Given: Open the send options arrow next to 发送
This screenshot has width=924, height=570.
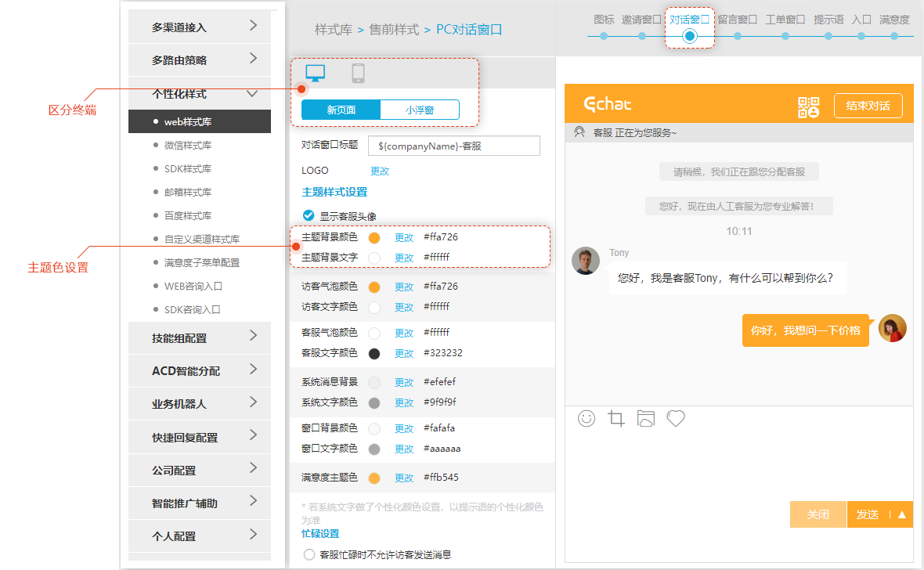Looking at the screenshot, I should click(902, 514).
